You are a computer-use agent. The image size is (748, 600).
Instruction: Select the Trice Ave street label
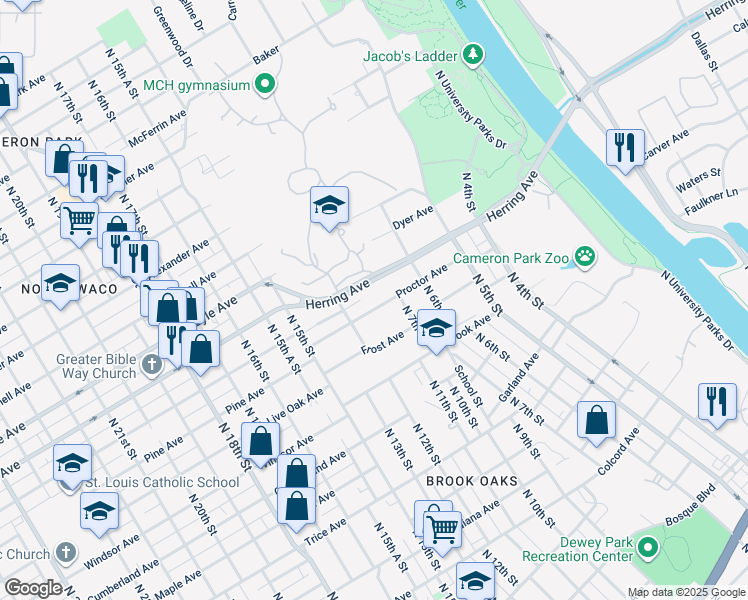point(325,532)
